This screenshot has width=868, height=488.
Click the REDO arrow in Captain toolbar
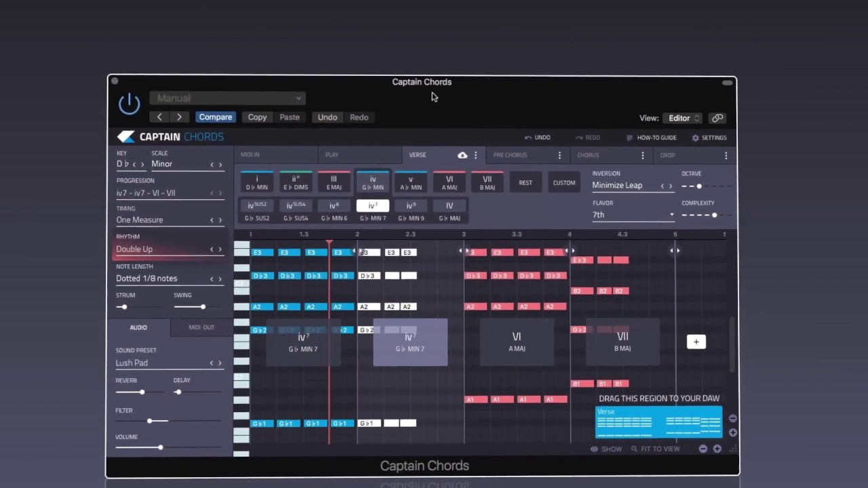(x=587, y=138)
